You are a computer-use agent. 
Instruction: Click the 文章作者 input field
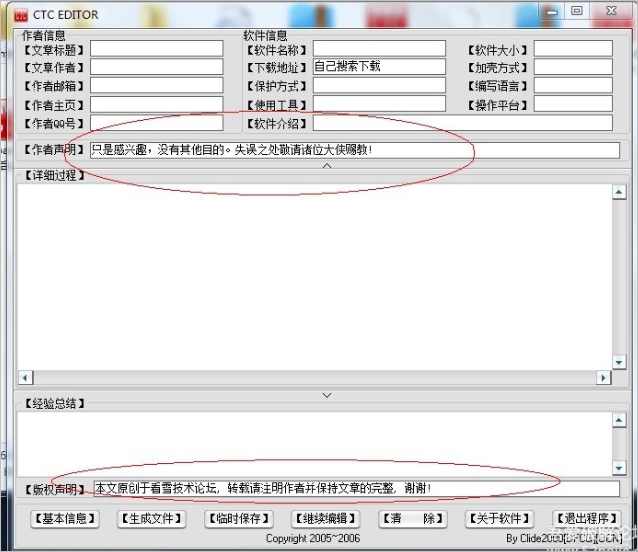pyautogui.click(x=157, y=67)
